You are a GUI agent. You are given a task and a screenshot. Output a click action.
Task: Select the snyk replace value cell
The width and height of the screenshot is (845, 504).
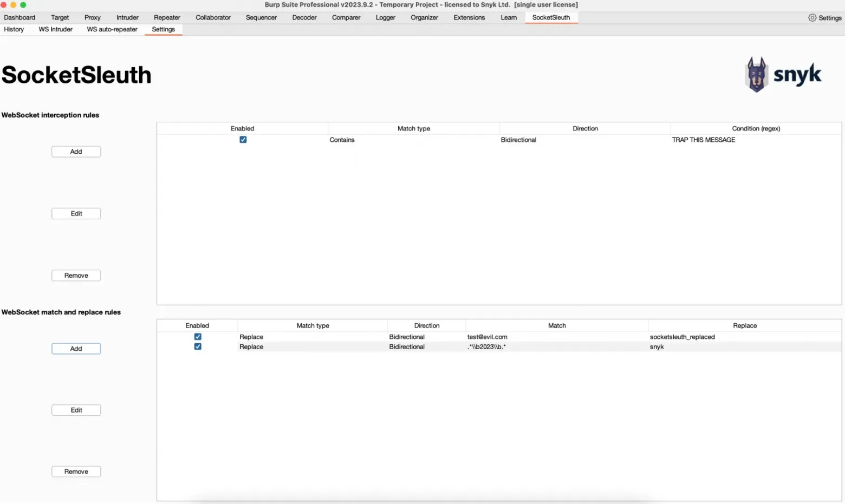(745, 346)
